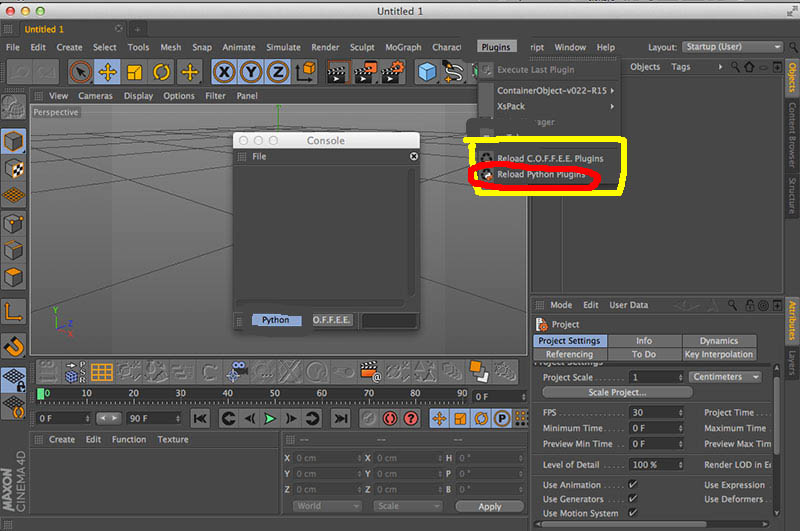Toggle the Locked Workplane icon
This screenshot has height=531, width=800.
(x=13, y=381)
